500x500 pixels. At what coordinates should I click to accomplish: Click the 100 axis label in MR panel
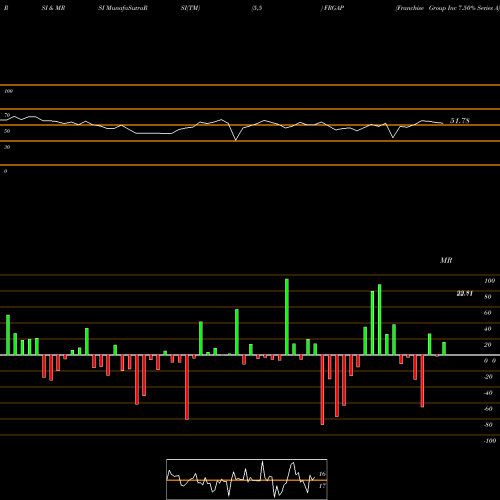click(x=489, y=281)
